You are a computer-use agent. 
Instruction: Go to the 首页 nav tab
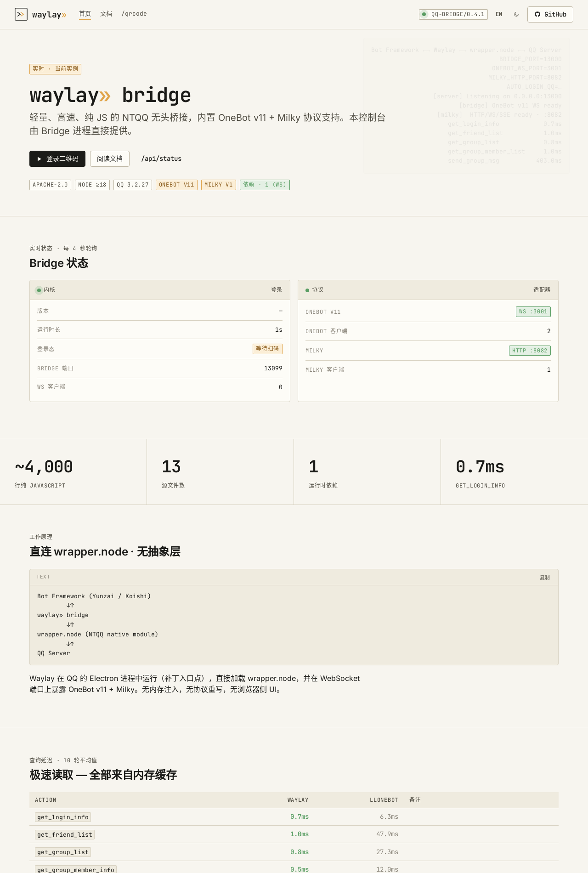click(85, 14)
